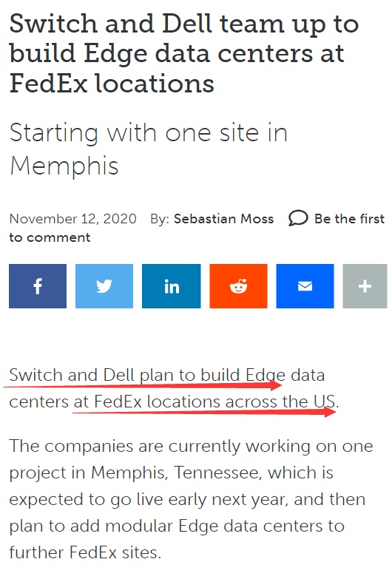Click "Memphis" in the subtitle

(x=64, y=166)
